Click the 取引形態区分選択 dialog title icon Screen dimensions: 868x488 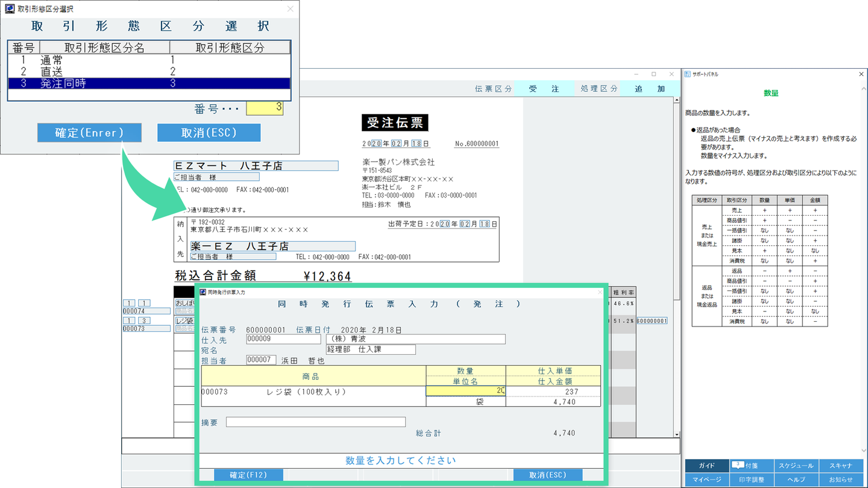pos(10,9)
